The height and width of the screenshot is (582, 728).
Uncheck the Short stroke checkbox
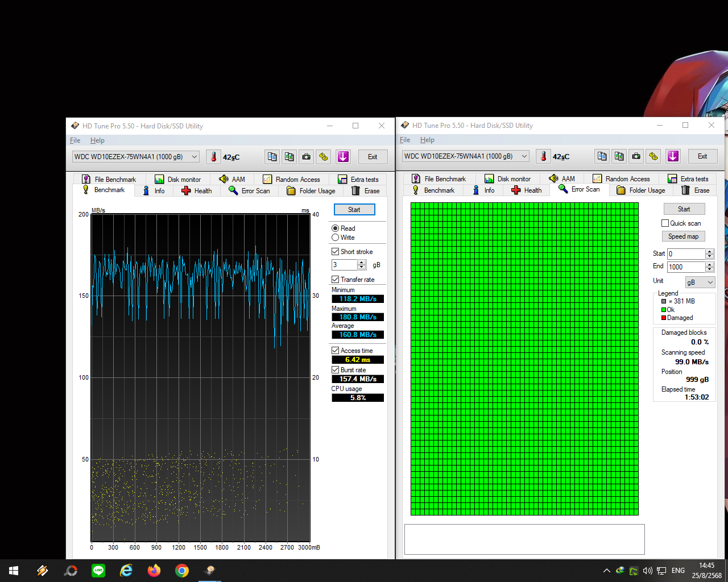(336, 252)
